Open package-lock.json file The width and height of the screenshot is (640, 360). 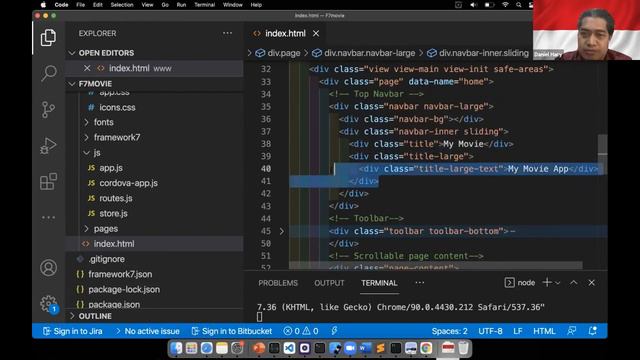click(x=124, y=289)
